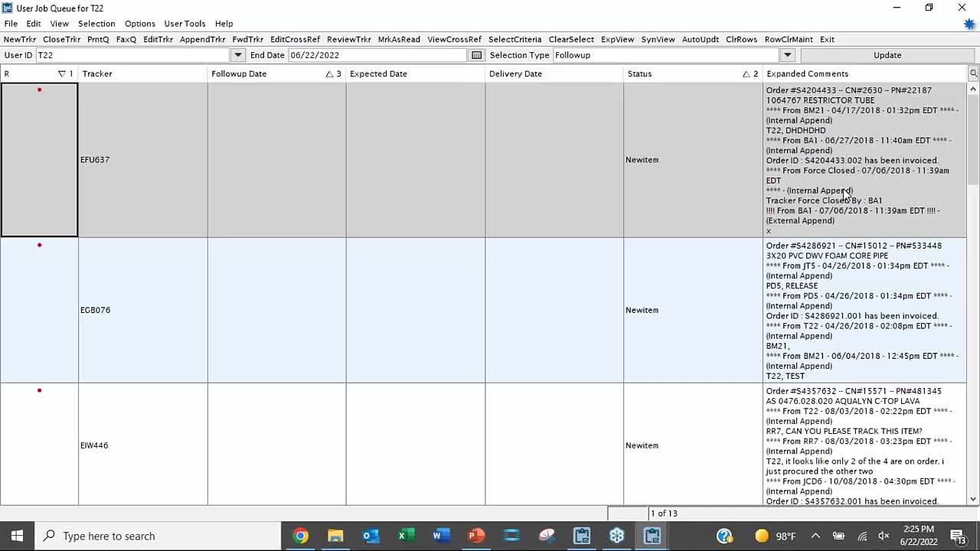
Task: Open Outlook from the taskbar
Action: pos(371,536)
